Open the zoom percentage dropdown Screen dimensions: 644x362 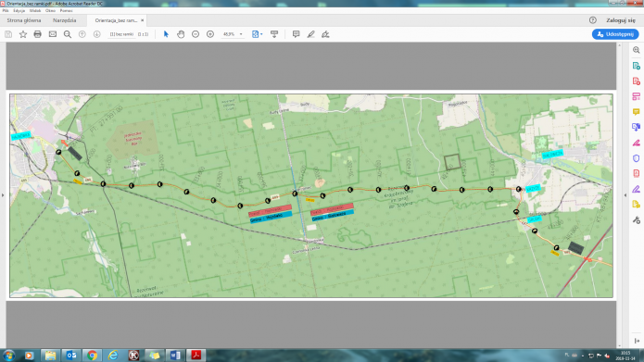(x=241, y=34)
